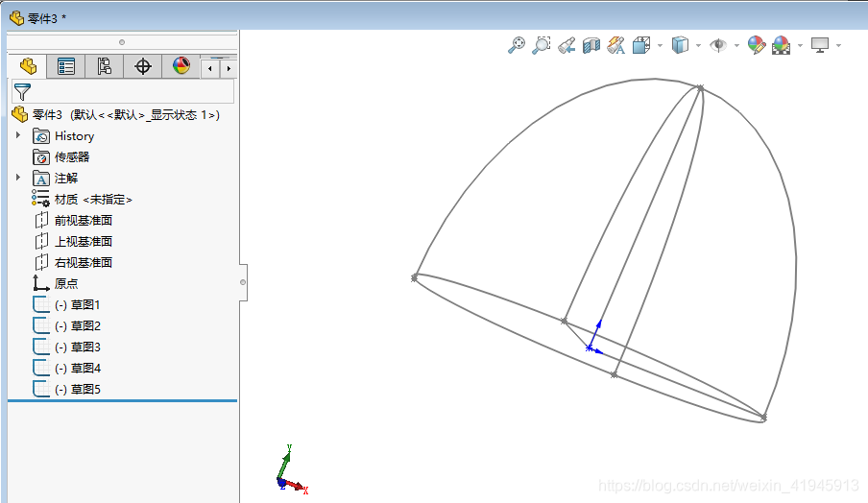Click the Zoom to Fit icon

click(517, 45)
